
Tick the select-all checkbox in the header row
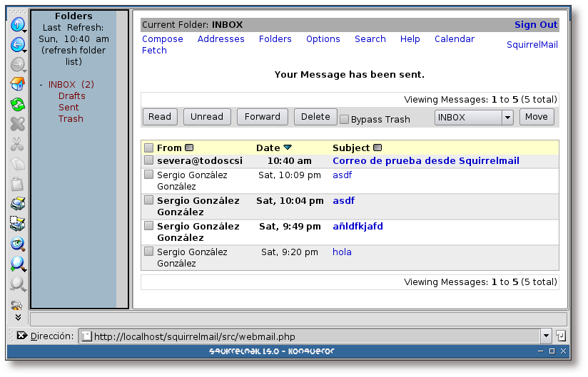[148, 148]
